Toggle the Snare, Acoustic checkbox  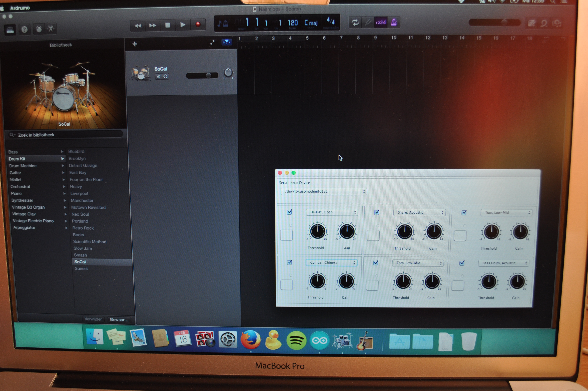point(377,212)
